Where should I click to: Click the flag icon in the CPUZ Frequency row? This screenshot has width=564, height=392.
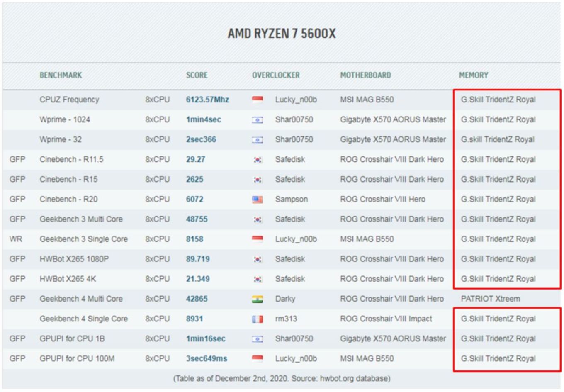pyautogui.click(x=258, y=100)
